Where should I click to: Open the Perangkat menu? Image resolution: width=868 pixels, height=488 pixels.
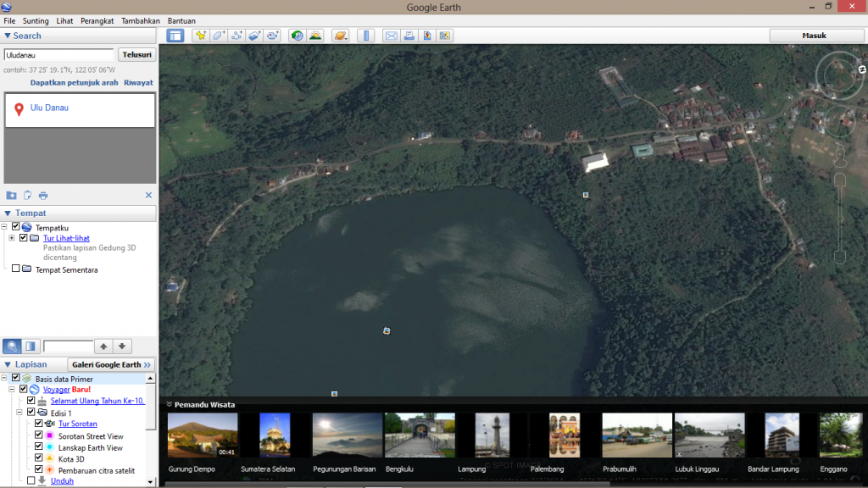click(x=97, y=20)
